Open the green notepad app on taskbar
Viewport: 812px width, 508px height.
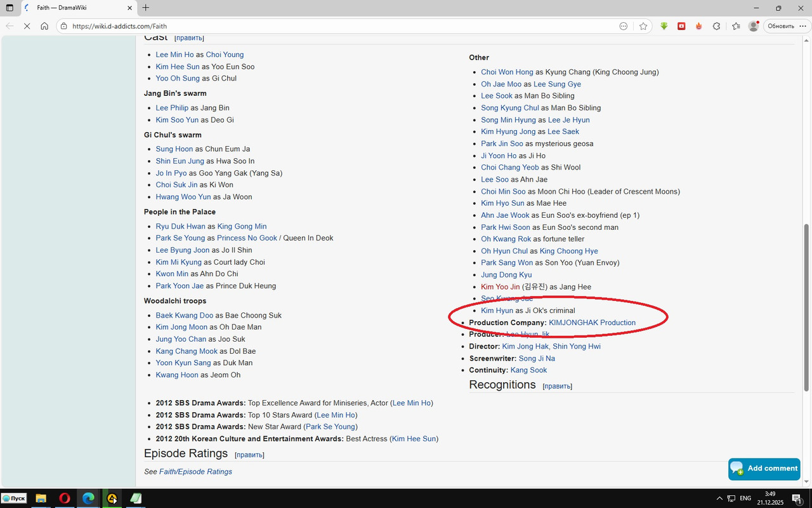[x=136, y=498]
